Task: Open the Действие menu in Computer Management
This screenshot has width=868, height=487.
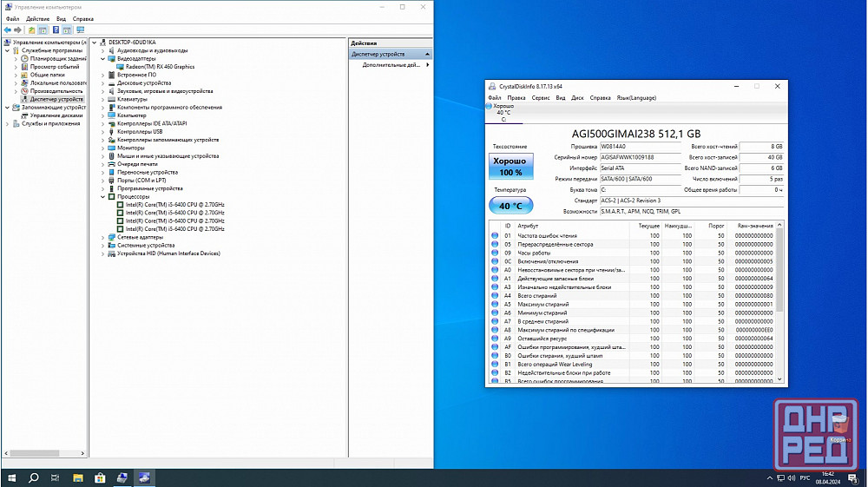Action: 37,18
